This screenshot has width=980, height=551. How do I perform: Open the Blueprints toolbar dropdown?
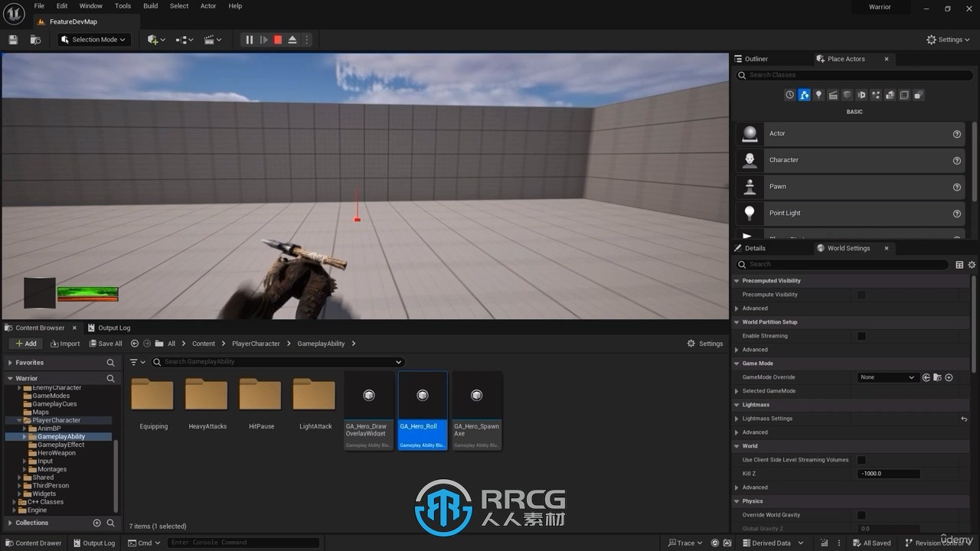pos(185,40)
